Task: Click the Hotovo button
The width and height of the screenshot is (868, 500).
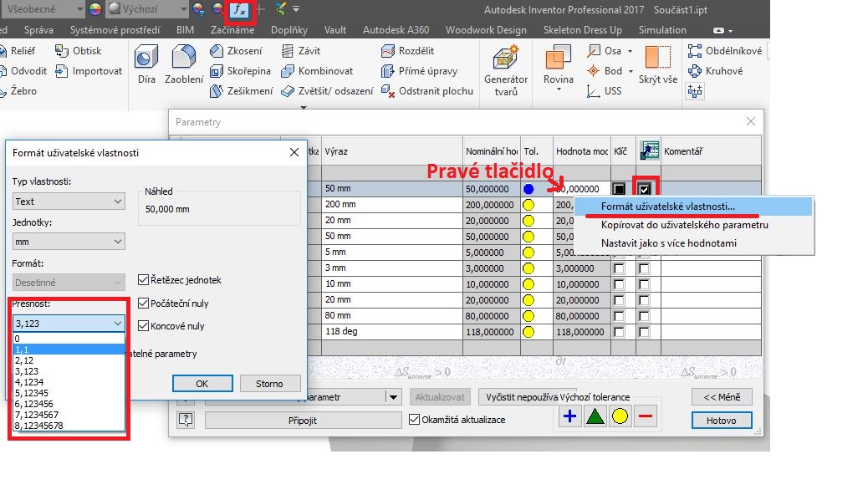Action: (722, 421)
